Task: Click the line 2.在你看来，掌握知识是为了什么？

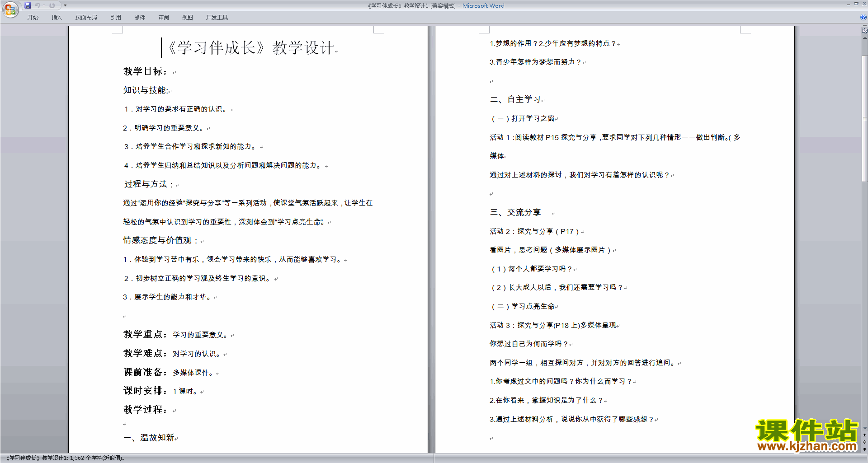Action: click(x=546, y=401)
